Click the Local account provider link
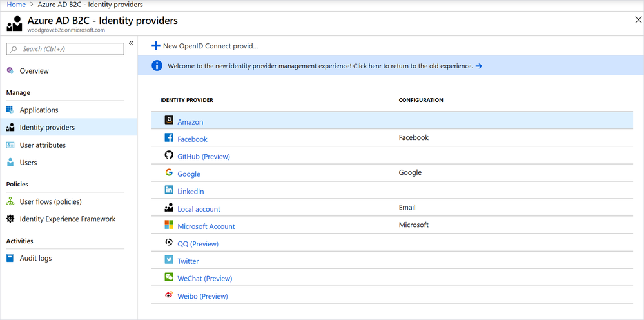 tap(199, 209)
